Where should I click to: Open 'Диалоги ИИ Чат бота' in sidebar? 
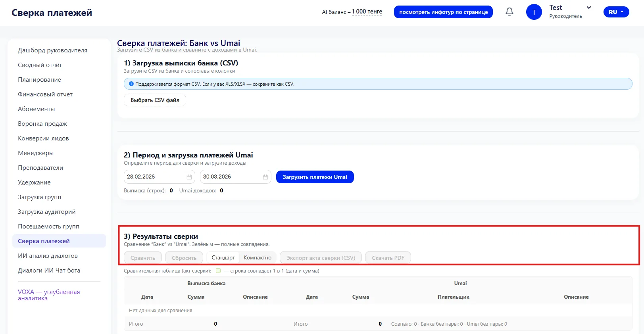pos(49,271)
